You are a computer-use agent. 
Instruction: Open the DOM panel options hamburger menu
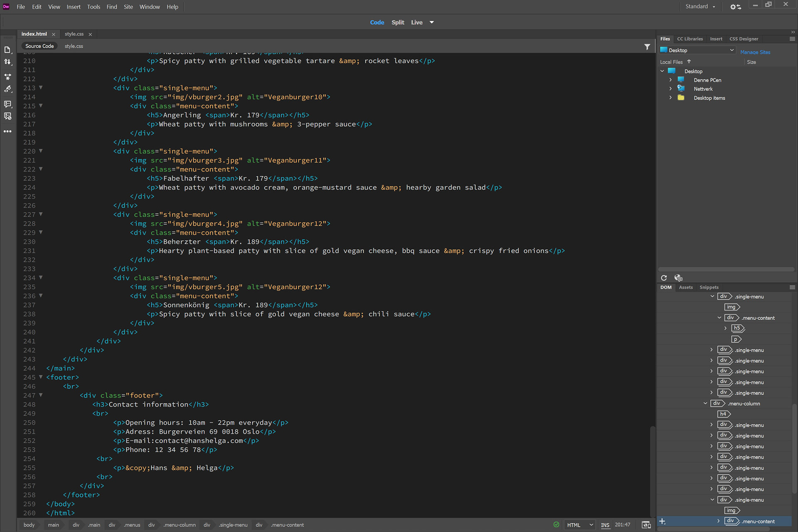(792, 287)
